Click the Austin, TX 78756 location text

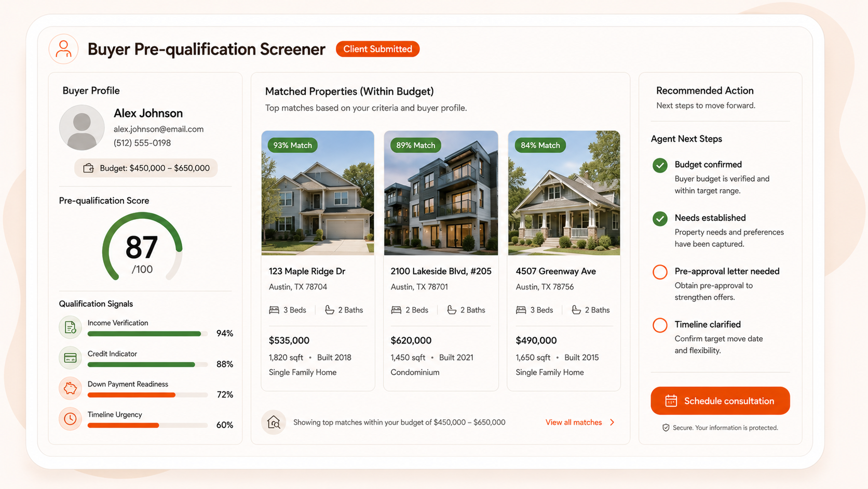point(545,287)
